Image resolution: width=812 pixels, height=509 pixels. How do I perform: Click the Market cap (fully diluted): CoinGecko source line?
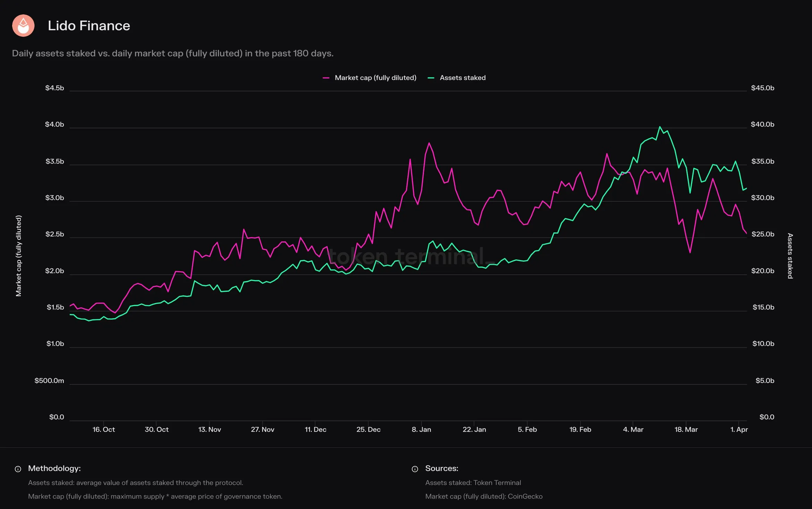(484, 497)
